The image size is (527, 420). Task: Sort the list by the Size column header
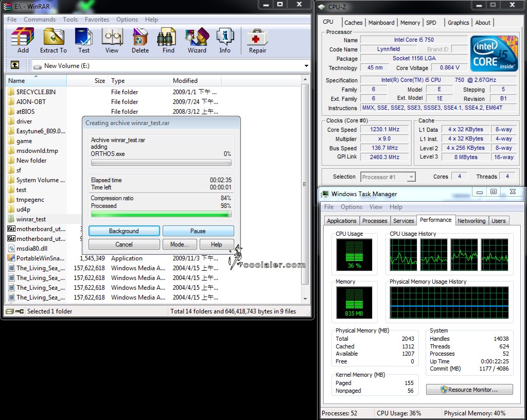pos(86,81)
